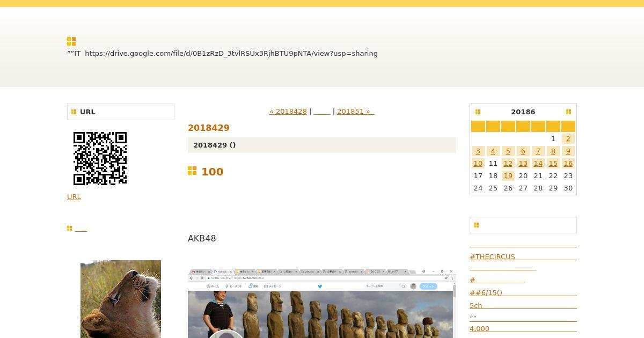Open the ##6/15() recent entry link
This screenshot has width=644, height=338.
point(523,293)
